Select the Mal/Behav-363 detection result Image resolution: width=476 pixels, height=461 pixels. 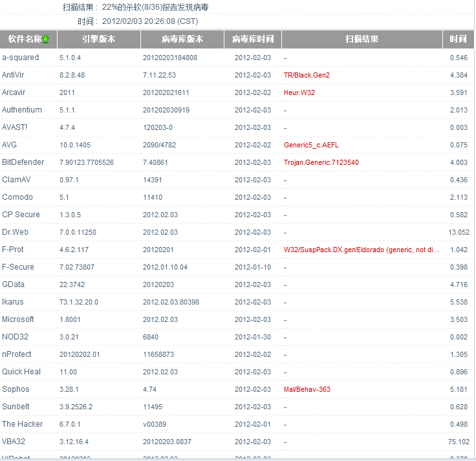coord(307,389)
